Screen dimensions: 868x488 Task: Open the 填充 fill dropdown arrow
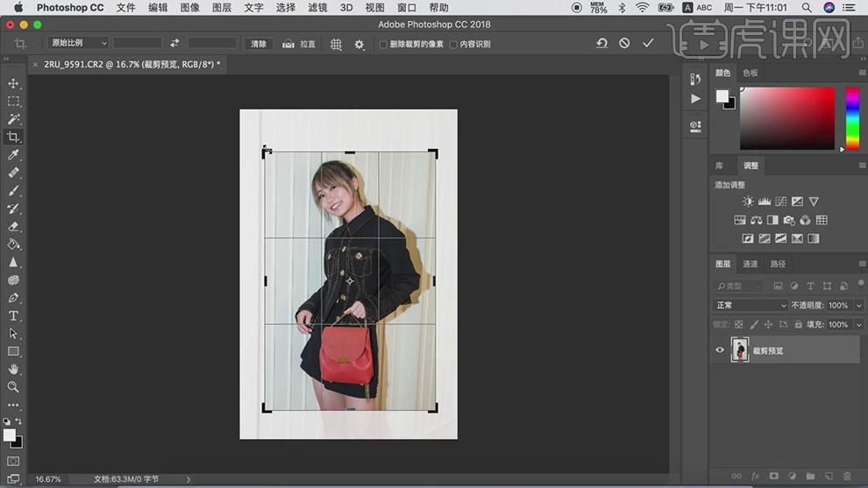point(859,325)
